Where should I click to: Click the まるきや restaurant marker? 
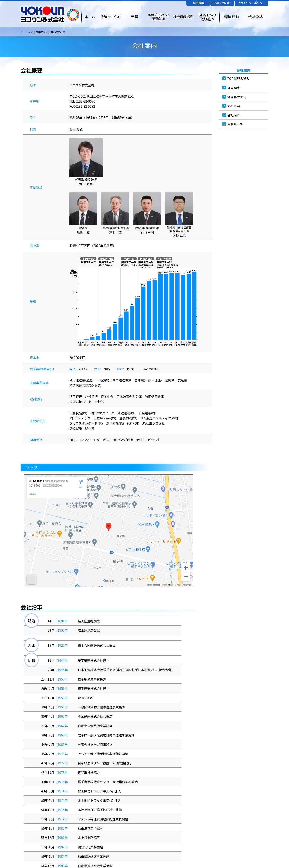tap(59, 533)
